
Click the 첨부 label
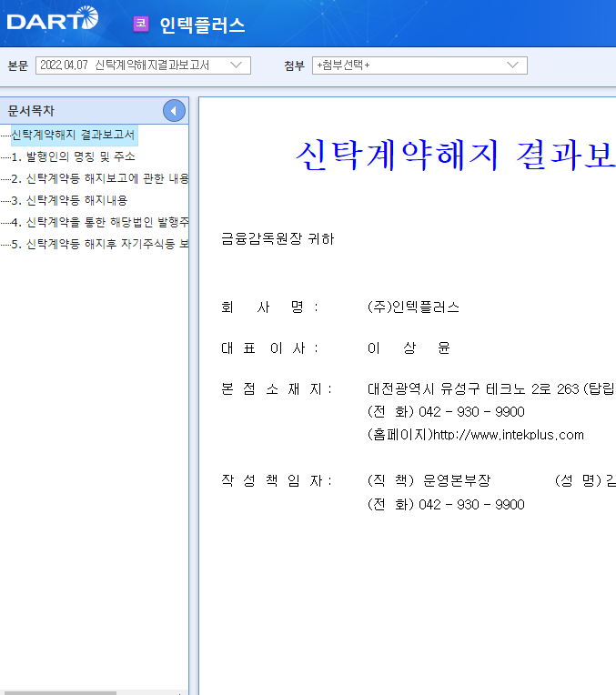295,66
